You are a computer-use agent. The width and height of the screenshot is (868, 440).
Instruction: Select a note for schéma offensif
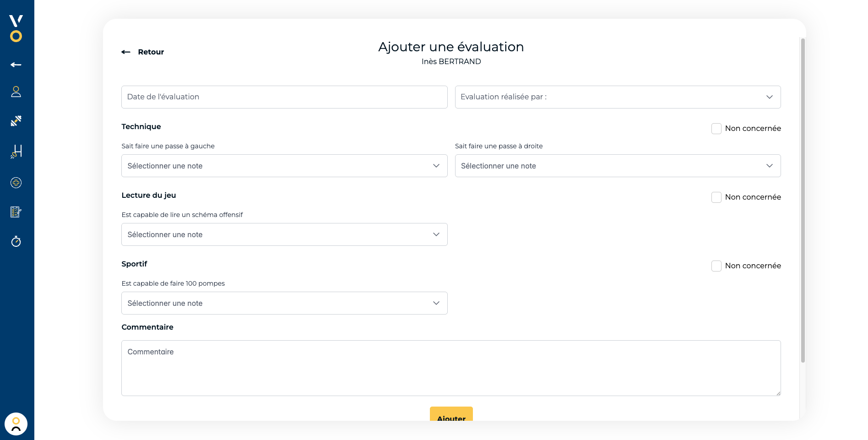pyautogui.click(x=284, y=234)
